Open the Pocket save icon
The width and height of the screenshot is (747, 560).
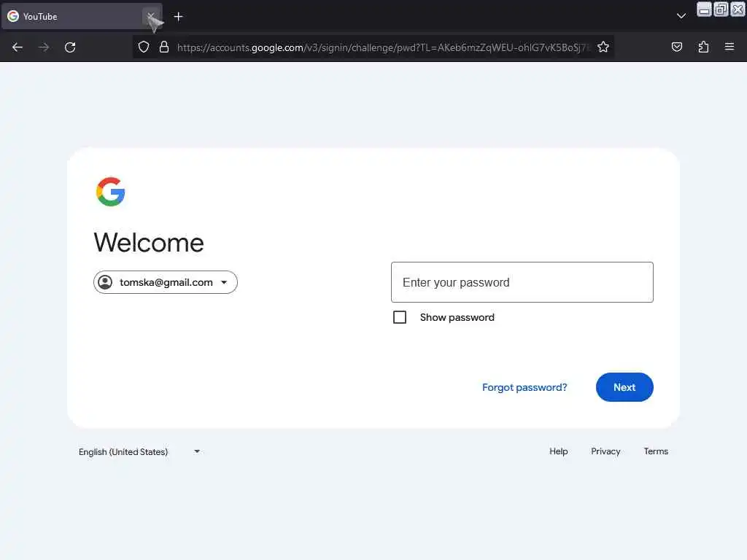click(x=676, y=47)
